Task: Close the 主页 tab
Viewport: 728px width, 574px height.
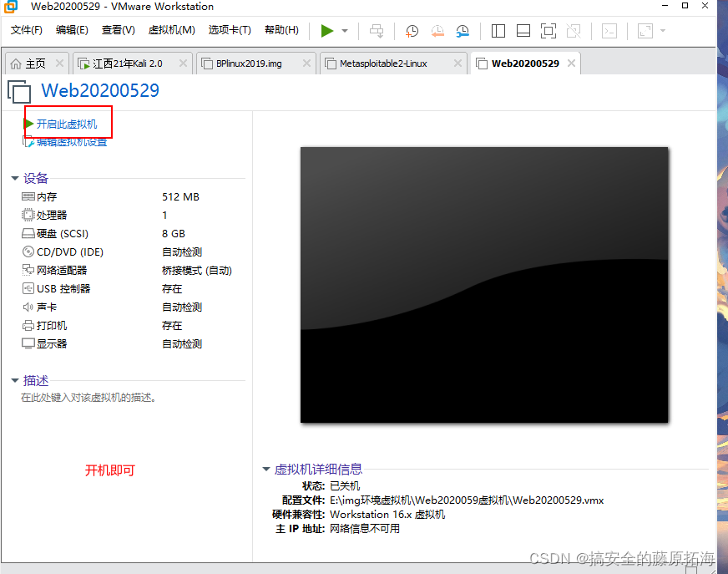Action: pyautogui.click(x=59, y=63)
